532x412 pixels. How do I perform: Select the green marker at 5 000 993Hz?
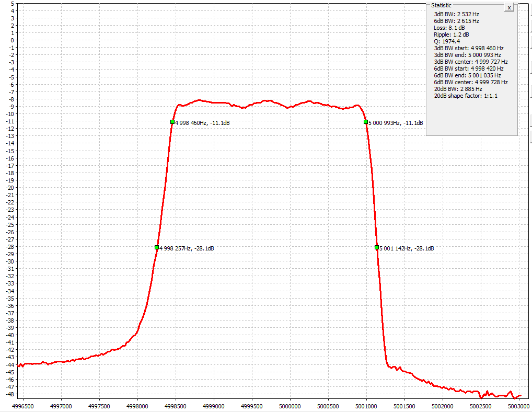366,122
